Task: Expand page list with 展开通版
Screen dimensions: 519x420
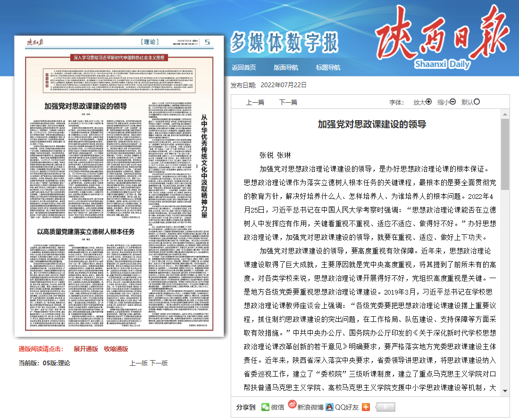Action: tap(86, 349)
